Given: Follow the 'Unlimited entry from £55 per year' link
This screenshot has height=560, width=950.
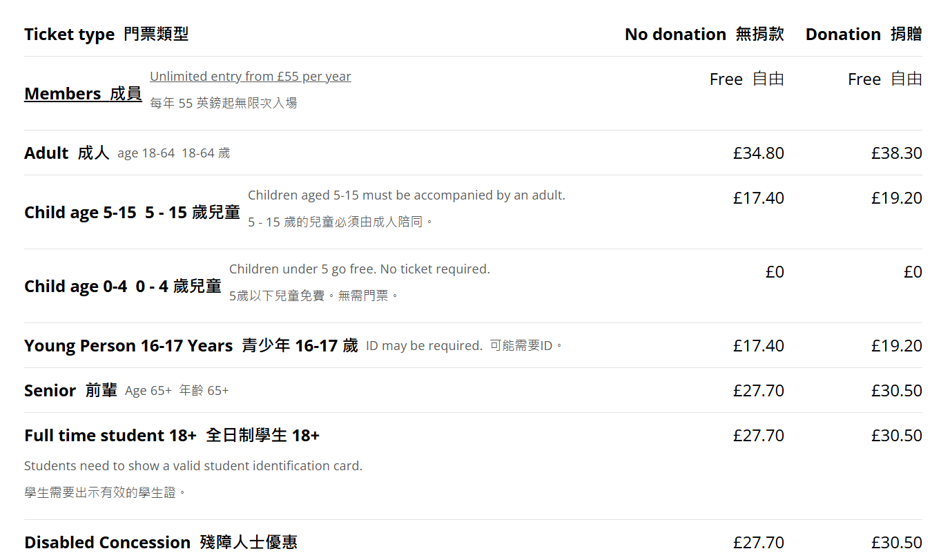Looking at the screenshot, I should click(251, 77).
